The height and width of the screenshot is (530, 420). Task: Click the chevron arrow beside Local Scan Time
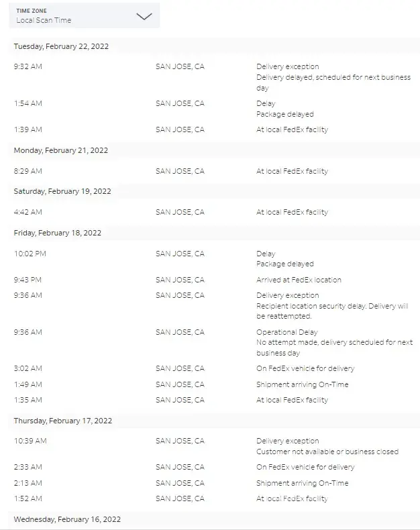tap(144, 17)
